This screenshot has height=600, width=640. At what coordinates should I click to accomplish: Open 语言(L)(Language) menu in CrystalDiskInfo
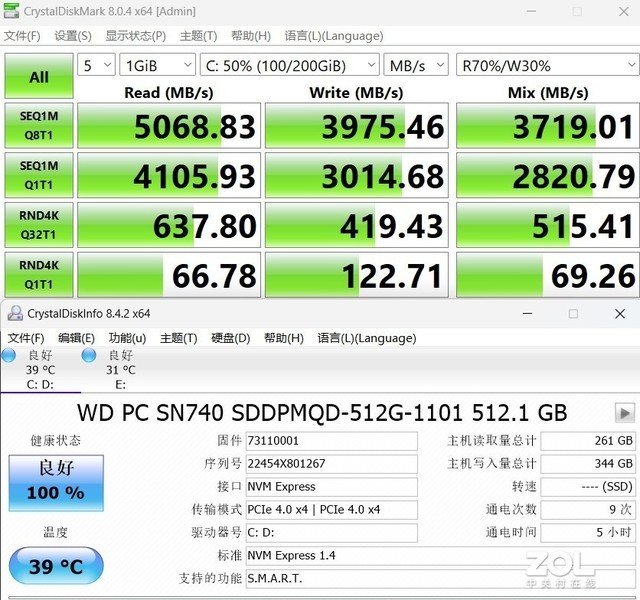(367, 338)
